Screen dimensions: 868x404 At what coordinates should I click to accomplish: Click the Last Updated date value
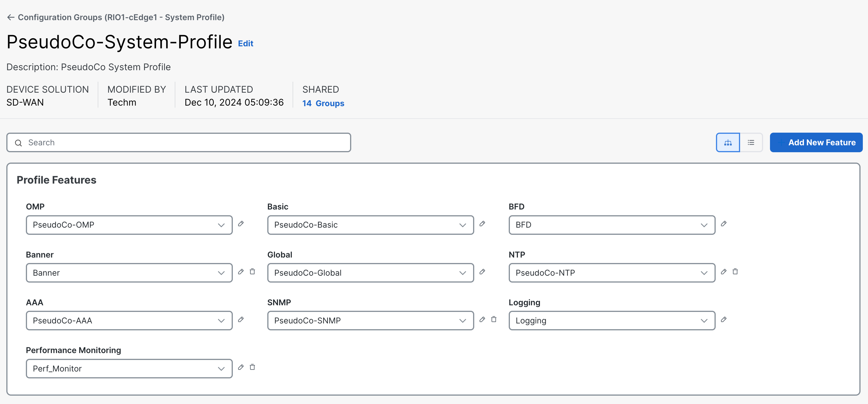234,102
